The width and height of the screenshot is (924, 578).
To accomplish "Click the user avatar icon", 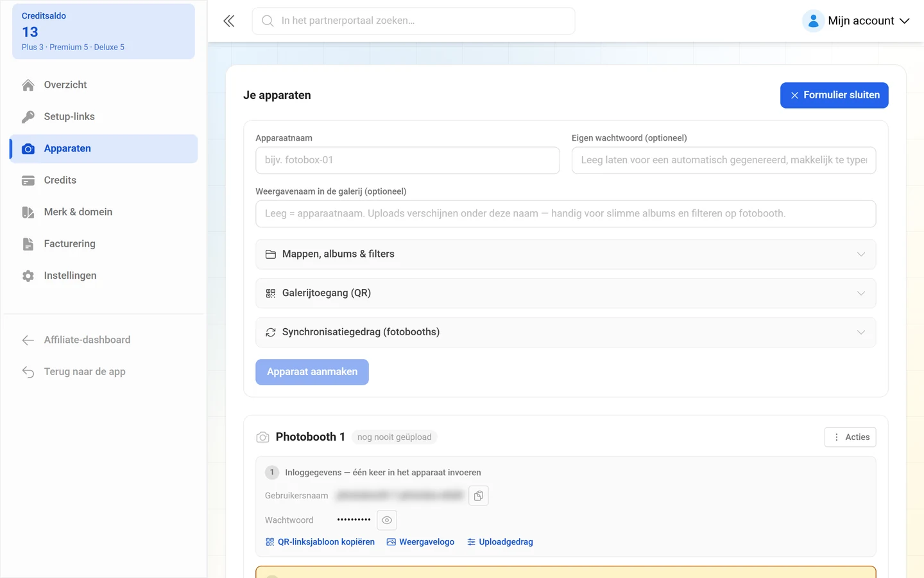I will (813, 21).
